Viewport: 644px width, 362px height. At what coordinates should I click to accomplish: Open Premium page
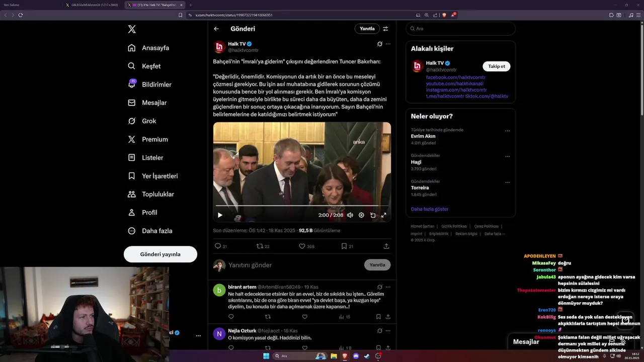[148, 139]
